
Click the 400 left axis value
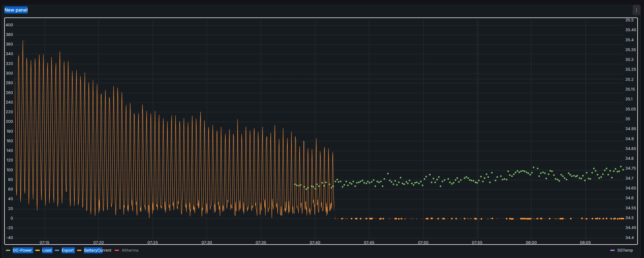(x=9, y=25)
